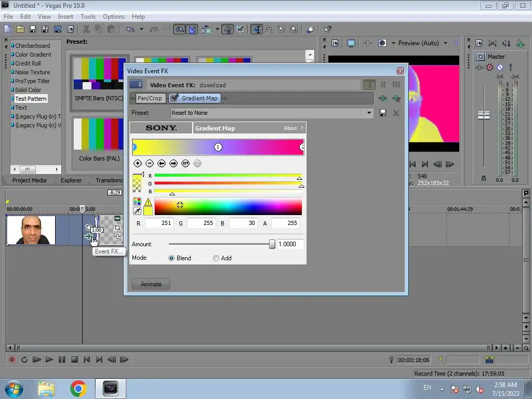
Task: Switch to the Project Media tab
Action: pyautogui.click(x=29, y=180)
